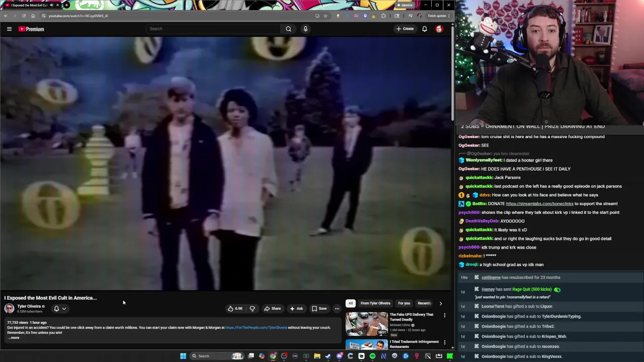The image size is (644, 362).
Task: Open the browser home page button
Action: pos(33,16)
